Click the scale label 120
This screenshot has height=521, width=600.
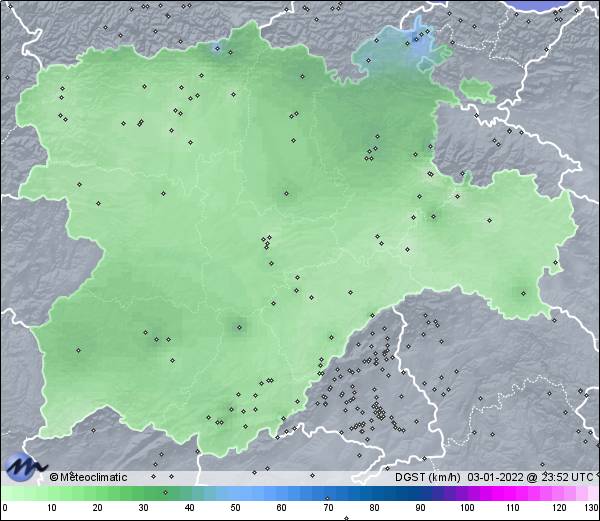(559, 508)
